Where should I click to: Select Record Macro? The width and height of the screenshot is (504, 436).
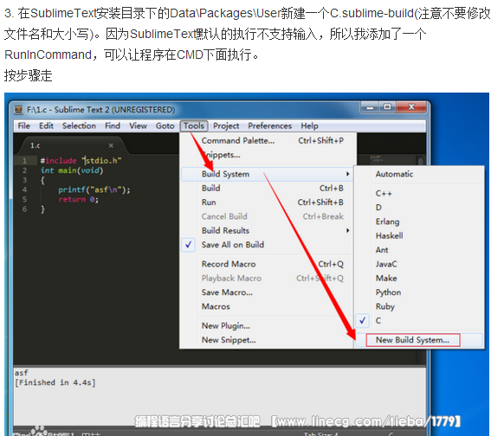(268, 264)
